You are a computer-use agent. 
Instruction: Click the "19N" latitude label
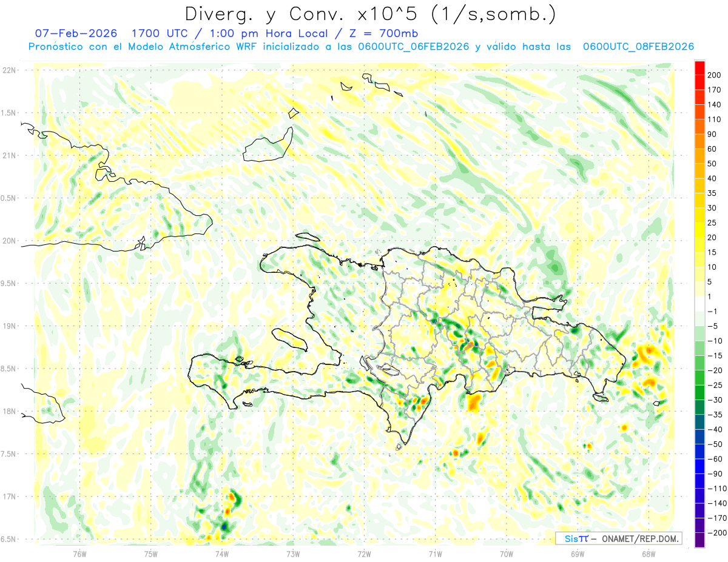(9, 326)
